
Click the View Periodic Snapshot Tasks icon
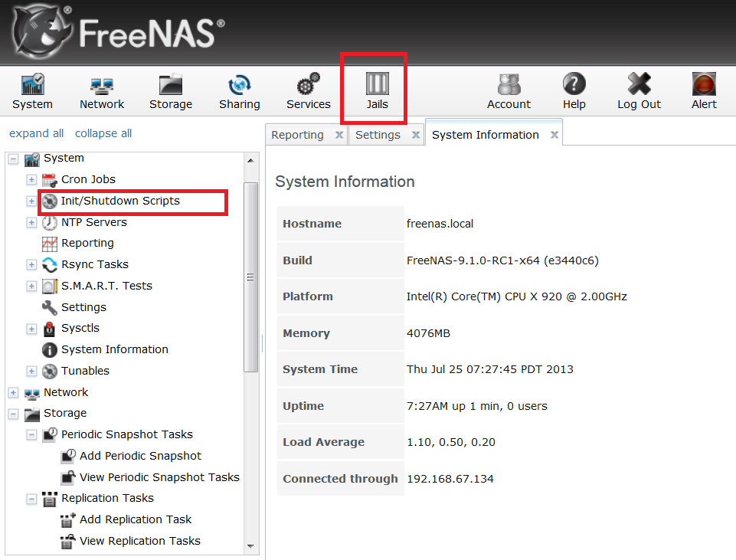click(68, 477)
